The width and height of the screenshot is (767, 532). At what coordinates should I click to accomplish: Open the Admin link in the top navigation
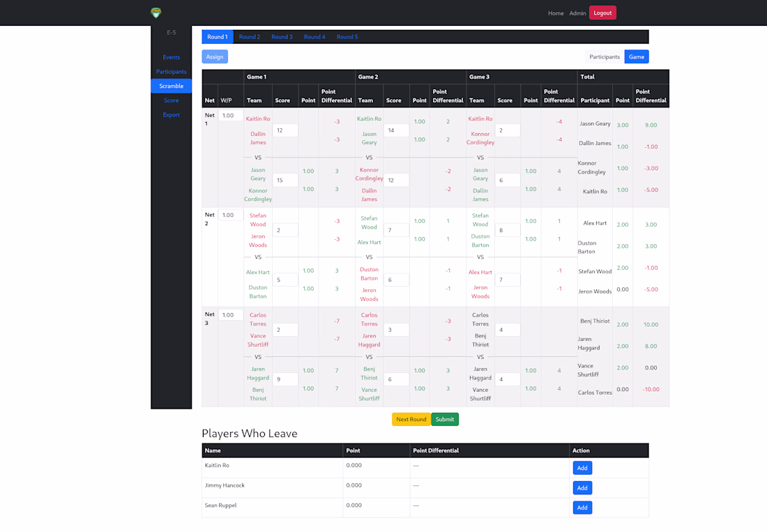tap(577, 13)
